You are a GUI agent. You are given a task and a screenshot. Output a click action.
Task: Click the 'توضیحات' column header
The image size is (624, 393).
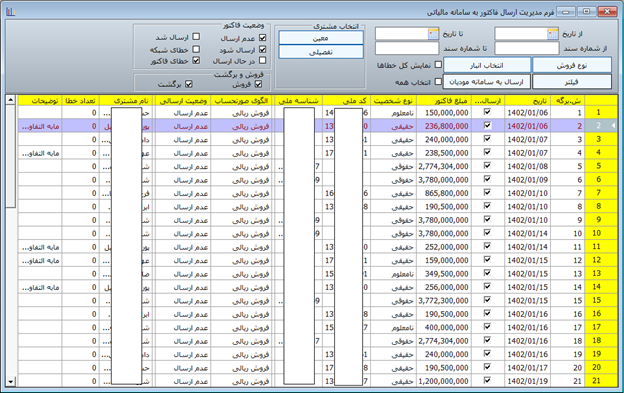(40, 101)
